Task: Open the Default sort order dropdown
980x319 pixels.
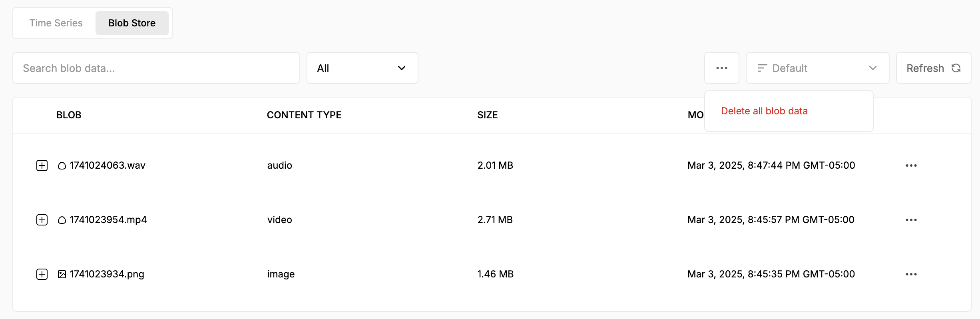Action: pyautogui.click(x=817, y=68)
